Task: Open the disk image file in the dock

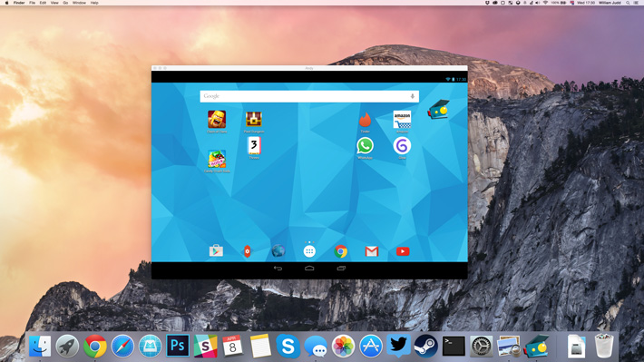Action: [x=576, y=346]
